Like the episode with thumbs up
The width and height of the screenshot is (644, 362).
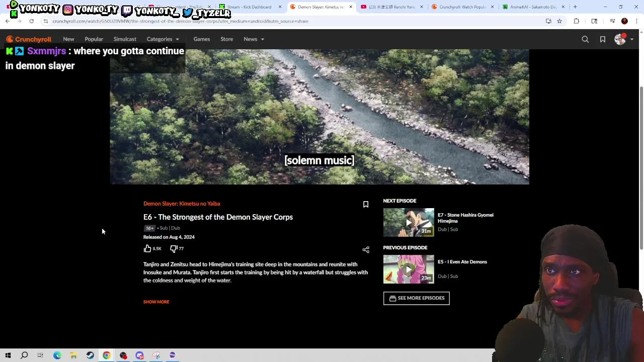(147, 248)
